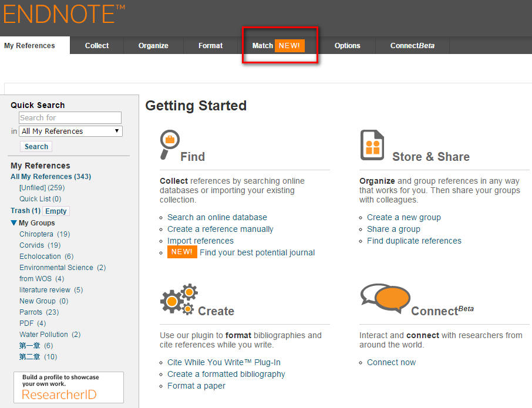Click Search an online database link

(217, 217)
